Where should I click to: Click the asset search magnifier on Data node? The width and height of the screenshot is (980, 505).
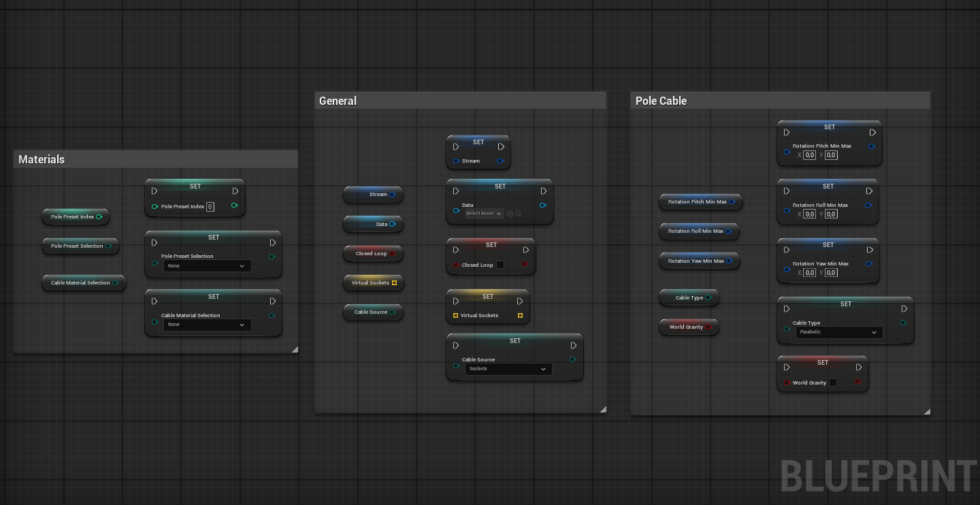tap(519, 214)
